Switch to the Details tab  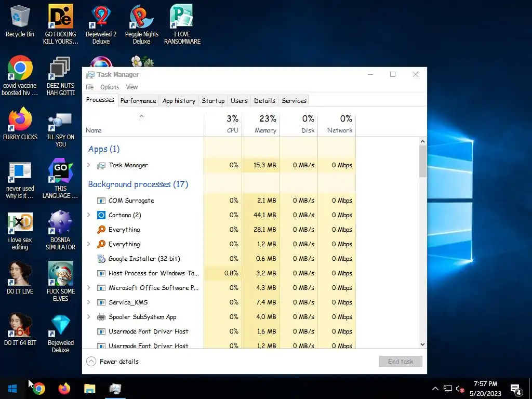point(264,101)
